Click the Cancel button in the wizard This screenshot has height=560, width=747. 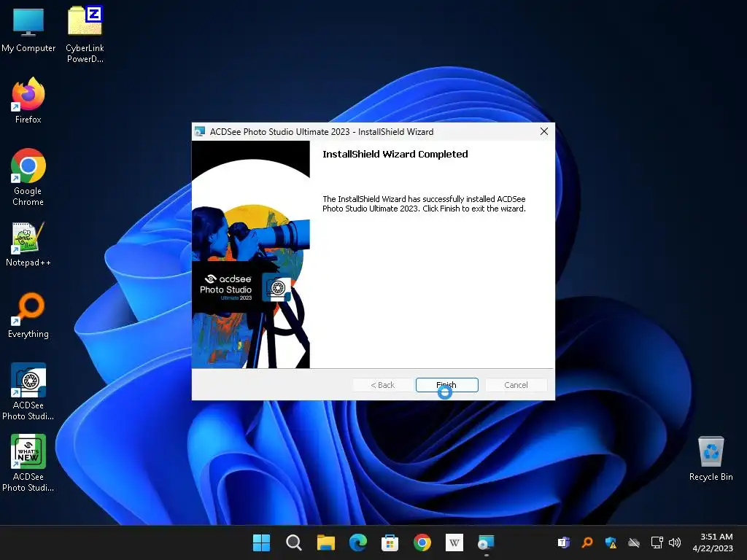[516, 385]
